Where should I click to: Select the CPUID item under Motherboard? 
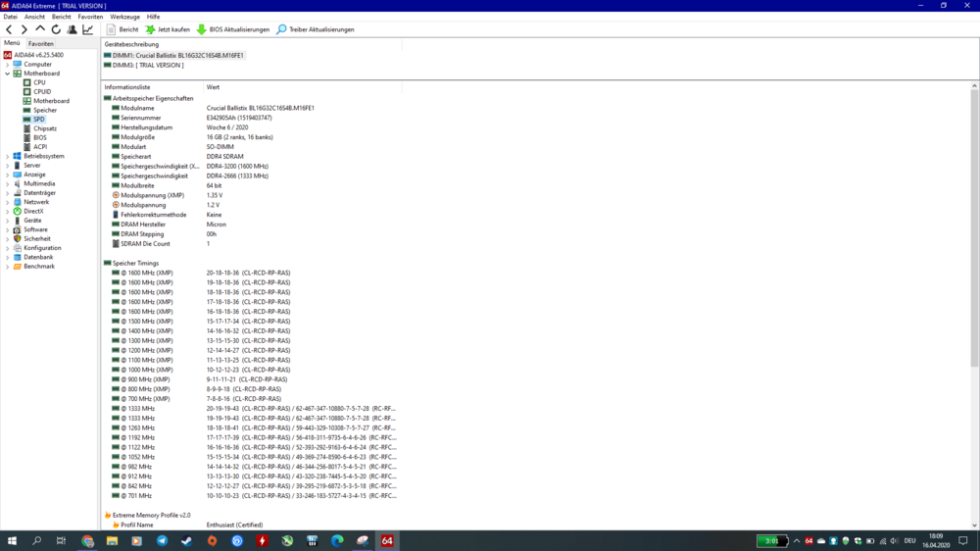coord(42,92)
